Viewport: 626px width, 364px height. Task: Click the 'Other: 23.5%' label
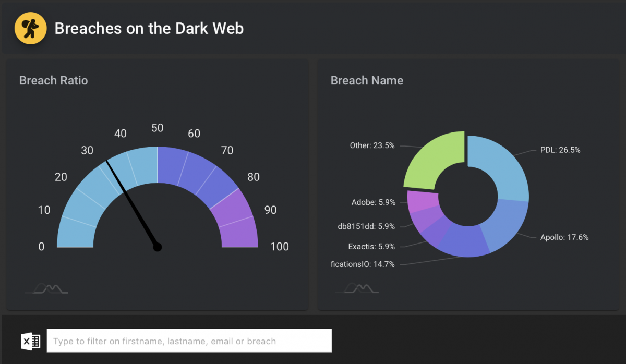tap(372, 145)
